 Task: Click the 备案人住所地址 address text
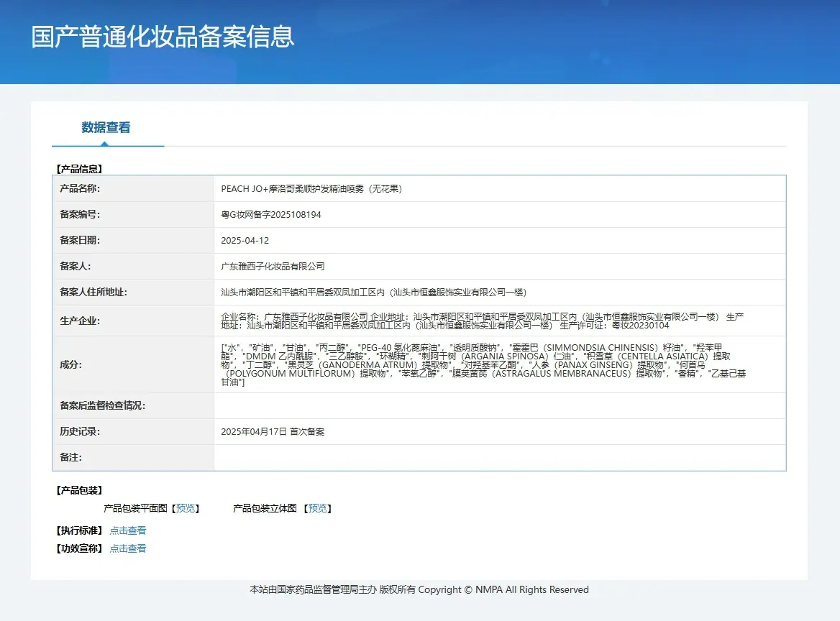tap(373, 293)
